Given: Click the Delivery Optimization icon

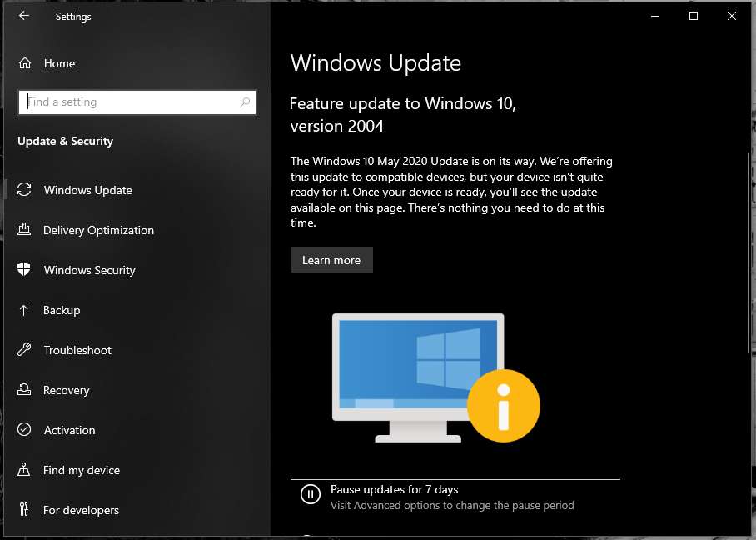Looking at the screenshot, I should (24, 230).
